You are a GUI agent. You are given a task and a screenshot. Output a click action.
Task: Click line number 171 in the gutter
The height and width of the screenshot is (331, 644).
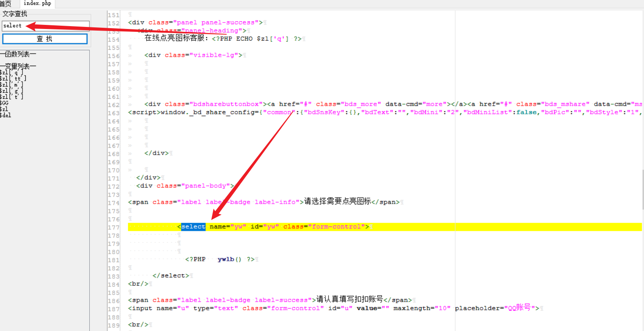[x=114, y=178]
